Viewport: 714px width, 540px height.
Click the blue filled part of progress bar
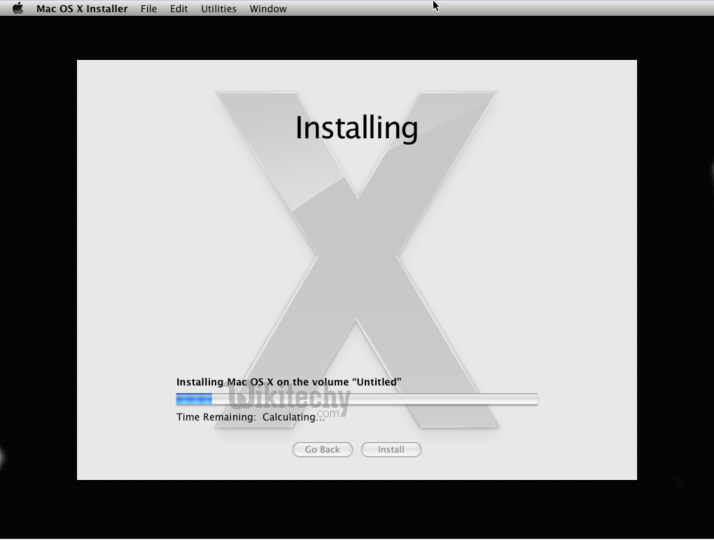193,399
